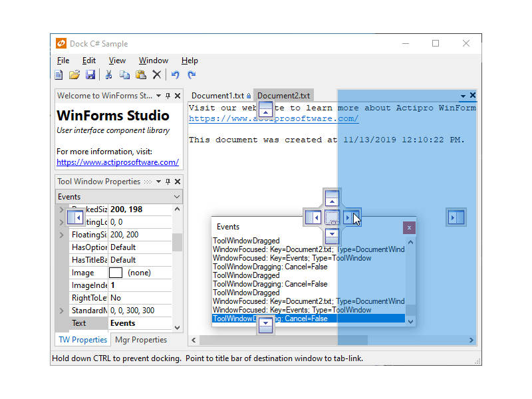Click document horizontal scroll left arrow
Image resolution: width=532 pixels, height=399 pixels.
tap(194, 340)
